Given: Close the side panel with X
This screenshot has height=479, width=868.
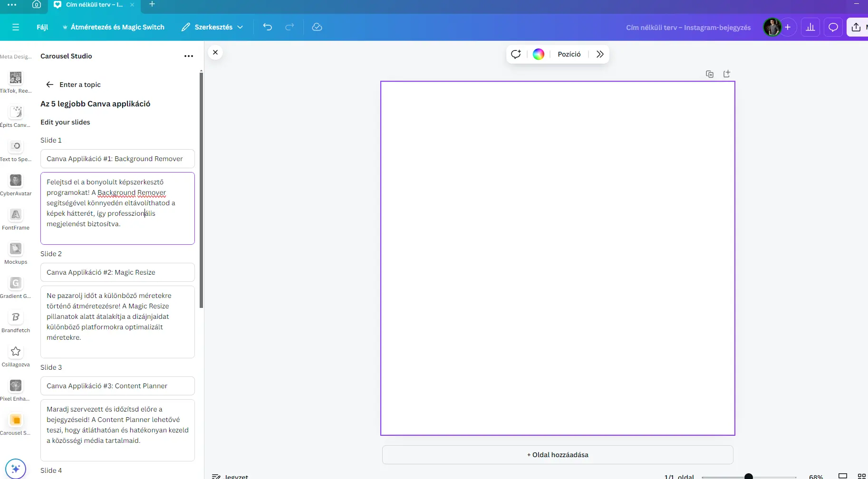Looking at the screenshot, I should click(x=215, y=52).
